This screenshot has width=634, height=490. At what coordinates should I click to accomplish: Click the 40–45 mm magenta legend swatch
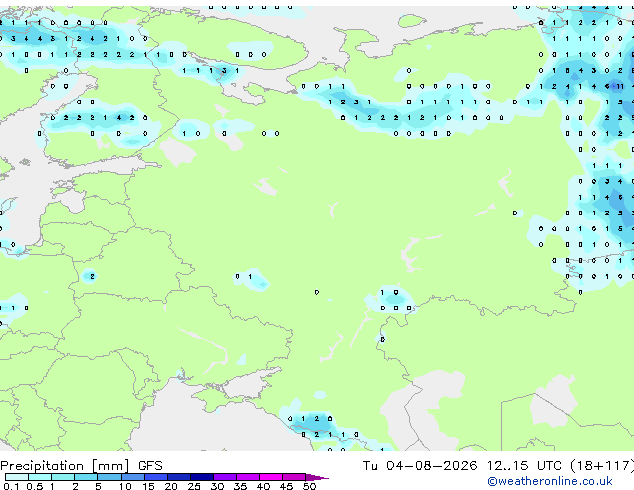click(x=271, y=477)
